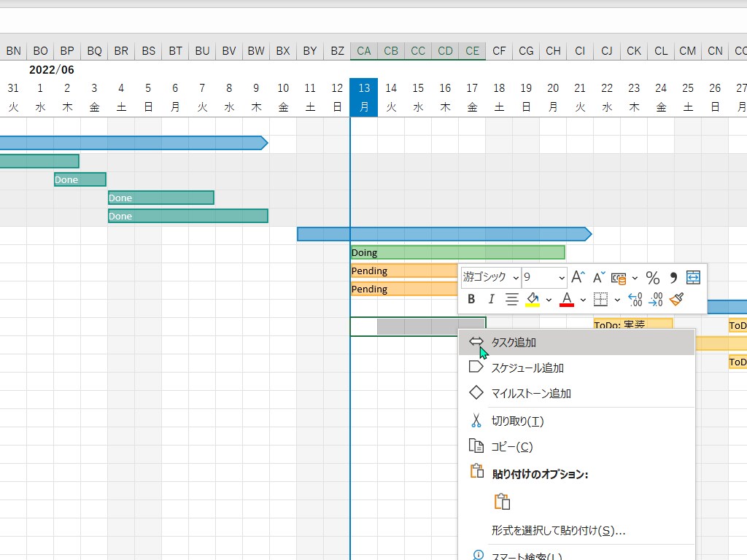Select the green Doing task bar

(458, 252)
